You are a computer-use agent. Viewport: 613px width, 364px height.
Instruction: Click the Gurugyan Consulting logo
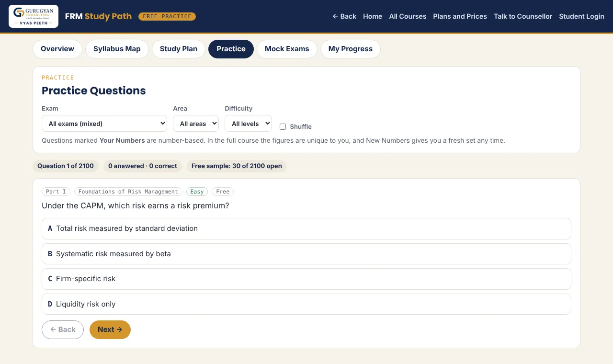pyautogui.click(x=34, y=16)
